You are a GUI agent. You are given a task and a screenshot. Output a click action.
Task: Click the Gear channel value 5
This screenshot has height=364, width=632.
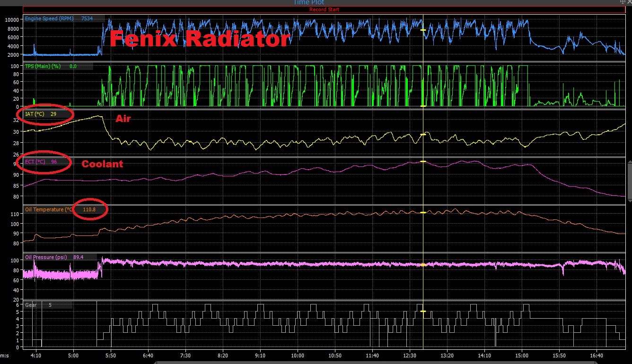(50, 305)
